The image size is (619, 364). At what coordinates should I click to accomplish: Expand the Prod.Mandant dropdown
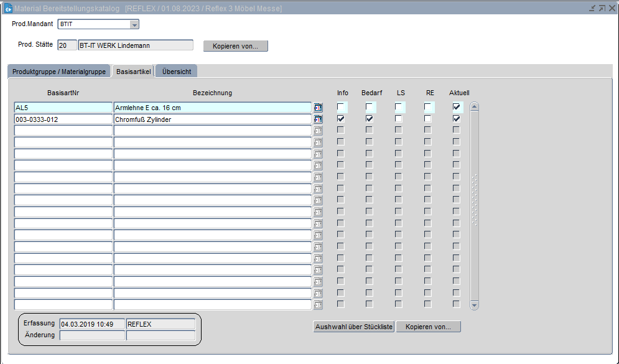(x=134, y=24)
